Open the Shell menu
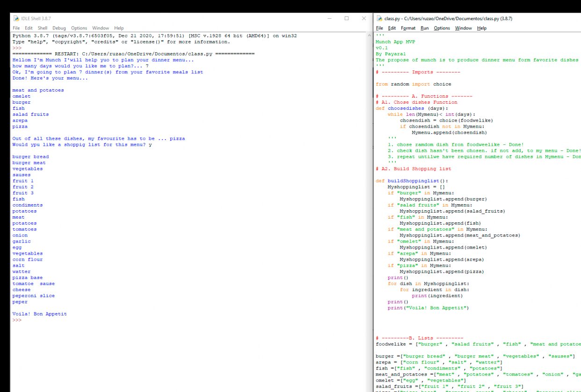This screenshot has width=581, height=392. pyautogui.click(x=43, y=28)
